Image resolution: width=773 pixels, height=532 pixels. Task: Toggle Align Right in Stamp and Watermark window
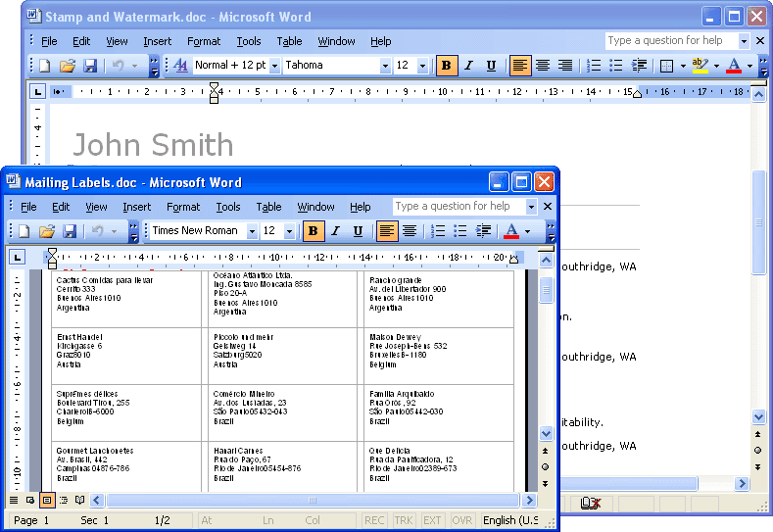tap(565, 66)
